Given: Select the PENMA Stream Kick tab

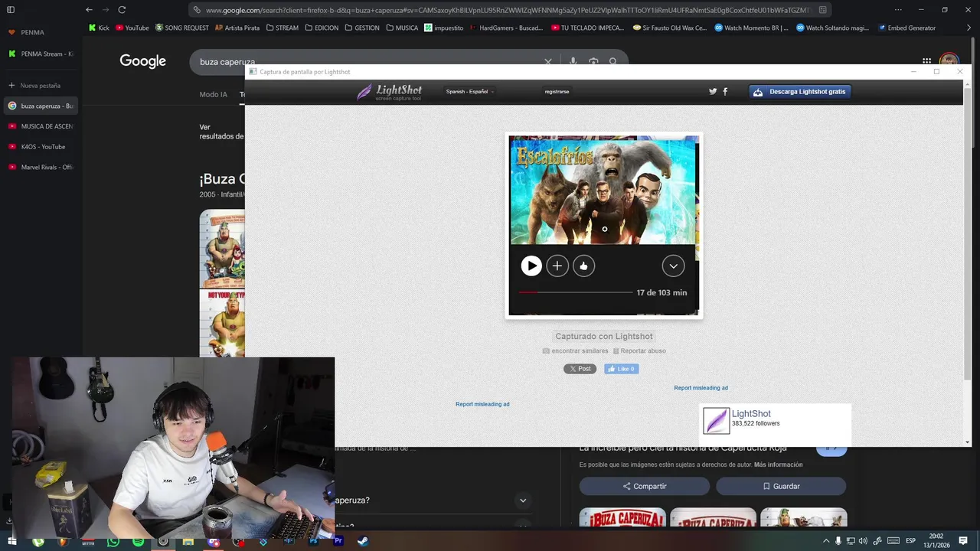Looking at the screenshot, I should point(41,54).
